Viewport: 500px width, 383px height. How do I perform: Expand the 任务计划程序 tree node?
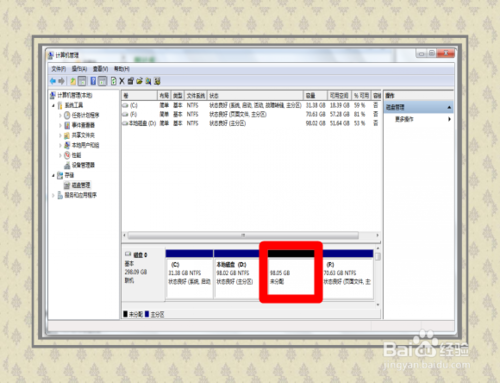[60, 115]
